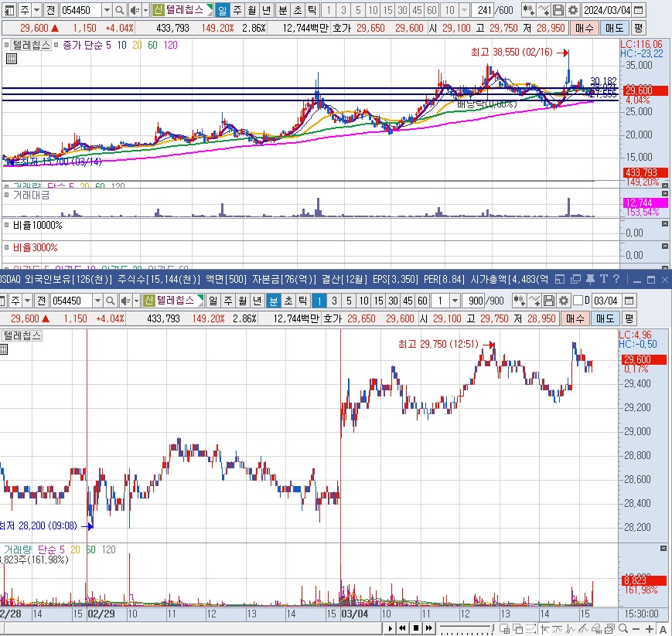The width and height of the screenshot is (672, 636).
Task: Zoom out with the minus icon in the bottom tool strip
Action: tap(636, 629)
